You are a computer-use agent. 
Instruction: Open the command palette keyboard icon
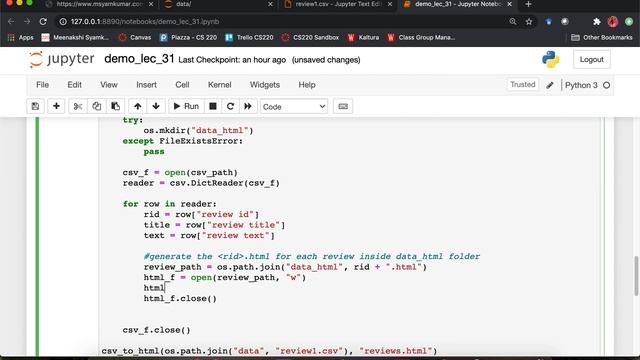pyautogui.click(x=343, y=106)
